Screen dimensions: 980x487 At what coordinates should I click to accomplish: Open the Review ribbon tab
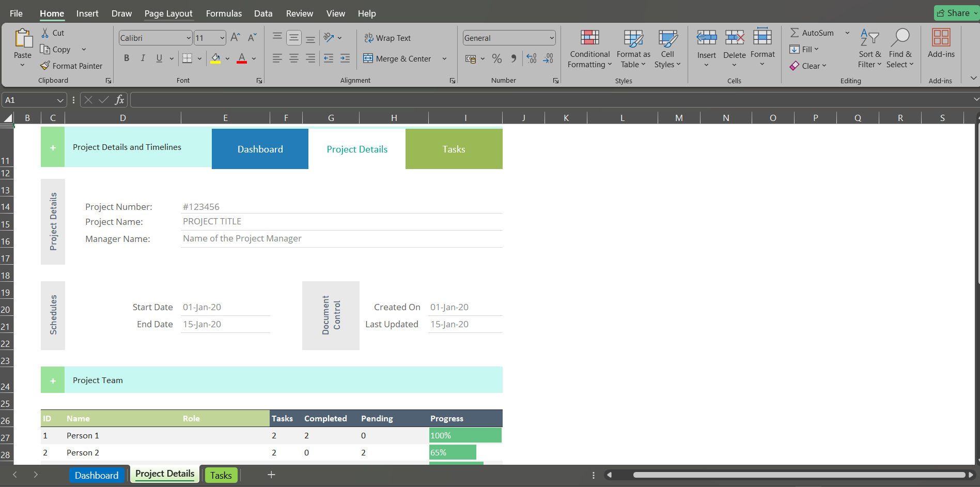(299, 13)
